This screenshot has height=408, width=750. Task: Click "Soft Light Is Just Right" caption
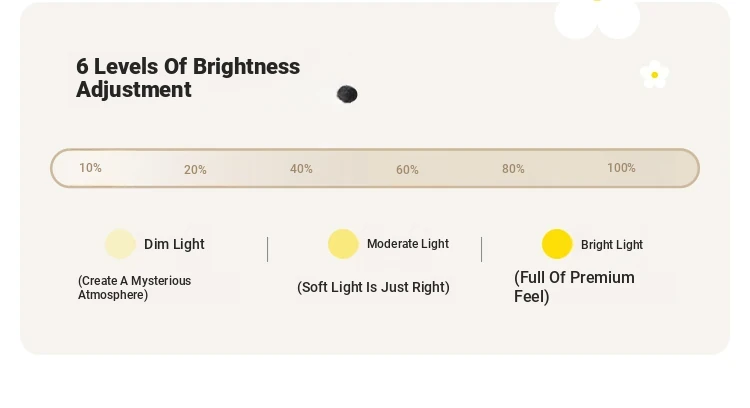click(x=373, y=287)
